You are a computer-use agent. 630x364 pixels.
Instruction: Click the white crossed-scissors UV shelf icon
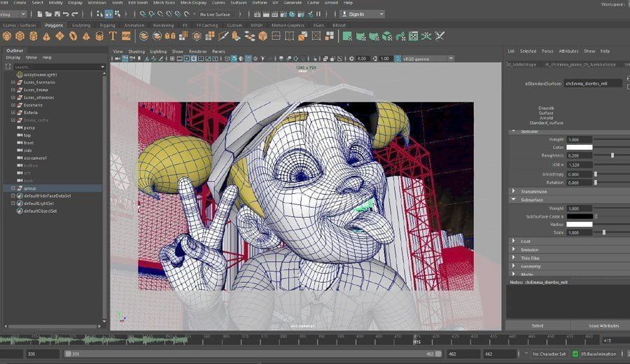click(x=440, y=36)
